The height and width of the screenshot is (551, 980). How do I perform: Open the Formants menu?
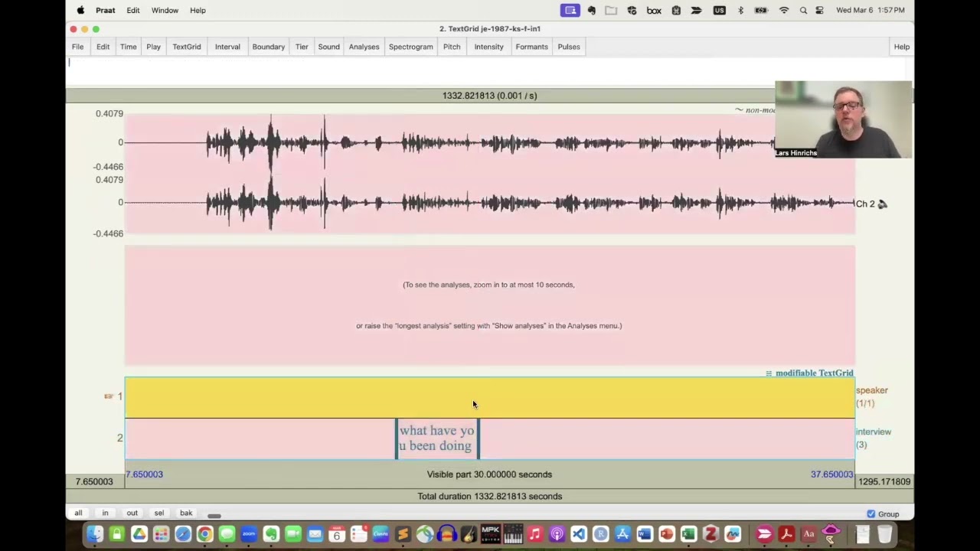tap(531, 47)
